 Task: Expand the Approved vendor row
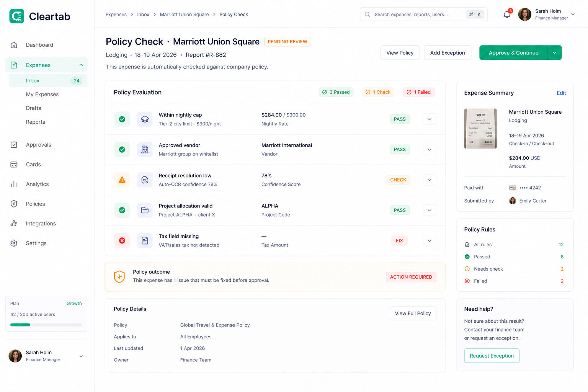click(x=430, y=150)
